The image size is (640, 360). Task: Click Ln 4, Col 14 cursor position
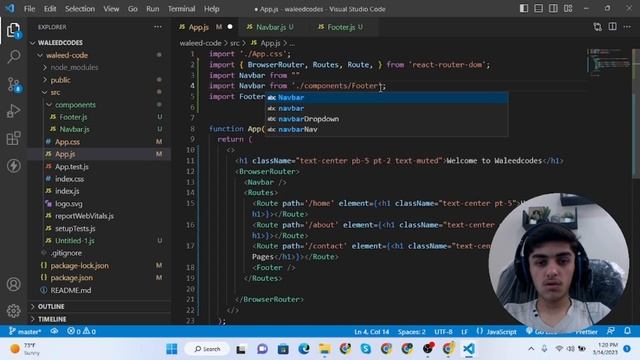pyautogui.click(x=371, y=331)
